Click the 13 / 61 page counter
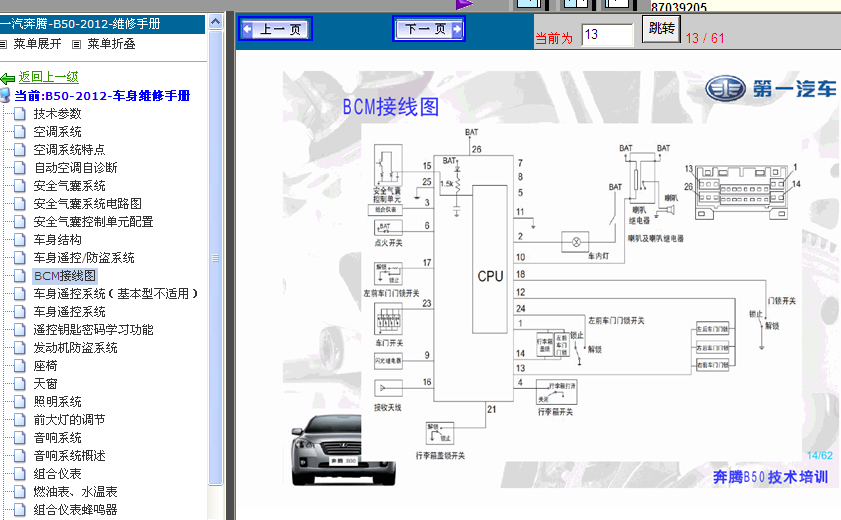The width and height of the screenshot is (841, 520). (x=705, y=38)
